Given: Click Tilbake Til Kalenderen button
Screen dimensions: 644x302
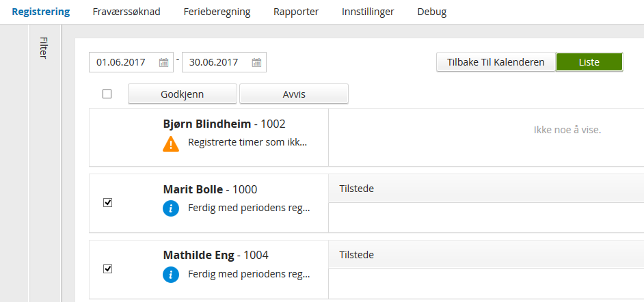Looking at the screenshot, I should (496, 62).
